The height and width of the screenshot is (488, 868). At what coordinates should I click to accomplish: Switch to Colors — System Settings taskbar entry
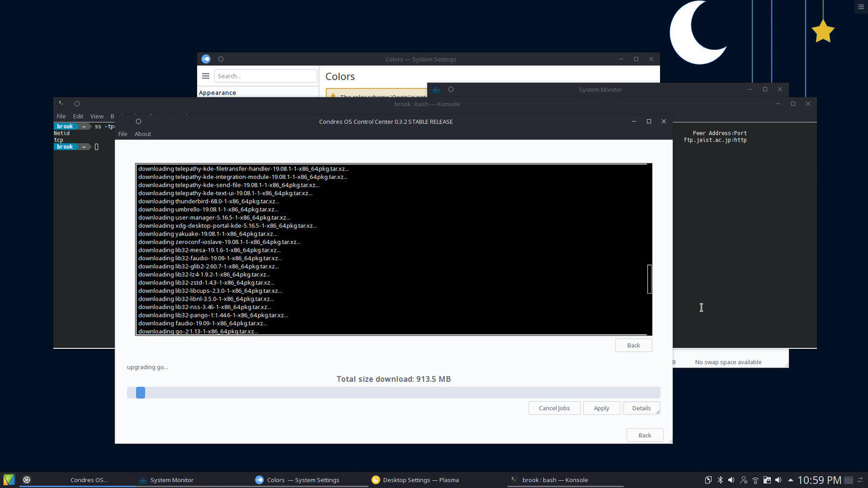310,480
